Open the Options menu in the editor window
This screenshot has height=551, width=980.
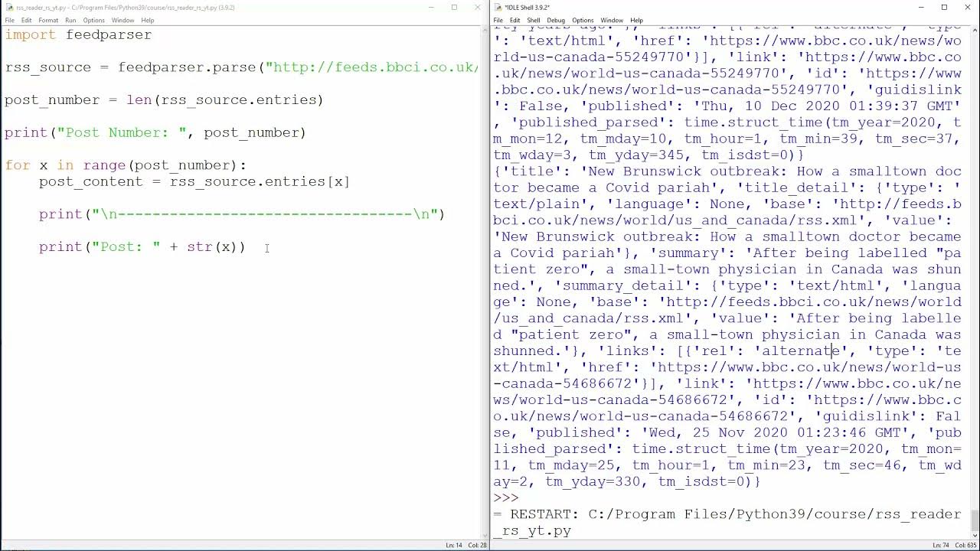[x=93, y=20]
